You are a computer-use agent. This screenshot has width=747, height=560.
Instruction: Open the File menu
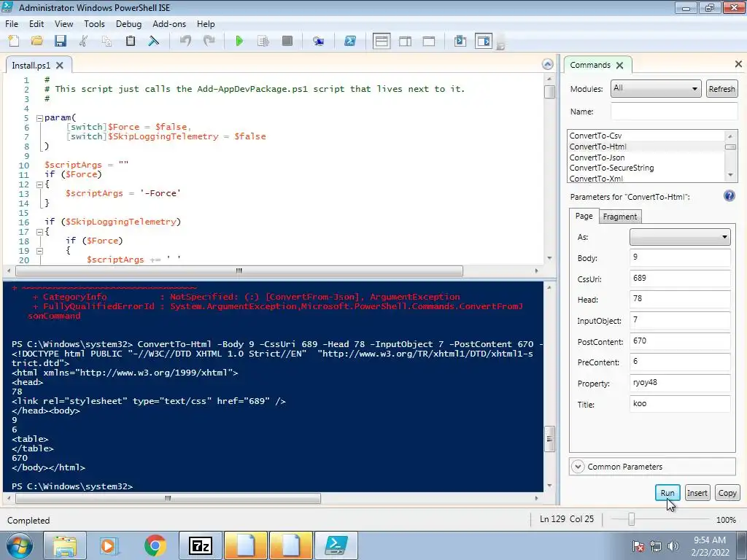(12, 24)
